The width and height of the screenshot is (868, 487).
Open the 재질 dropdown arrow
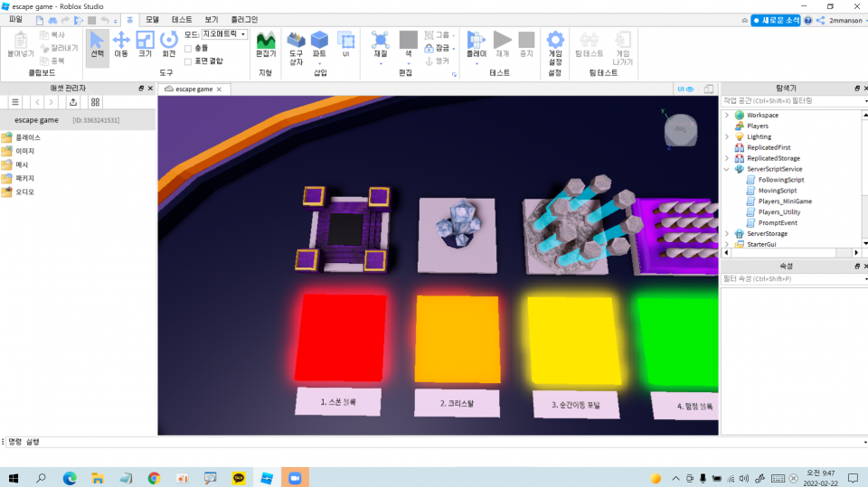pyautogui.click(x=381, y=63)
